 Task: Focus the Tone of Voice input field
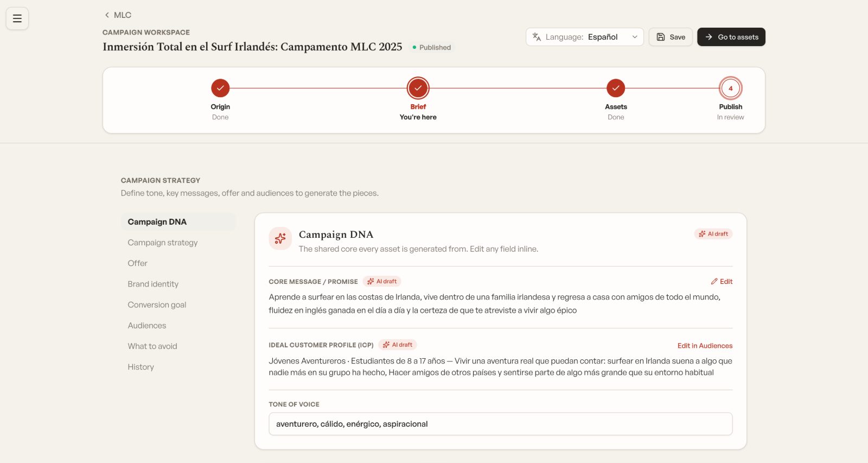coord(501,424)
